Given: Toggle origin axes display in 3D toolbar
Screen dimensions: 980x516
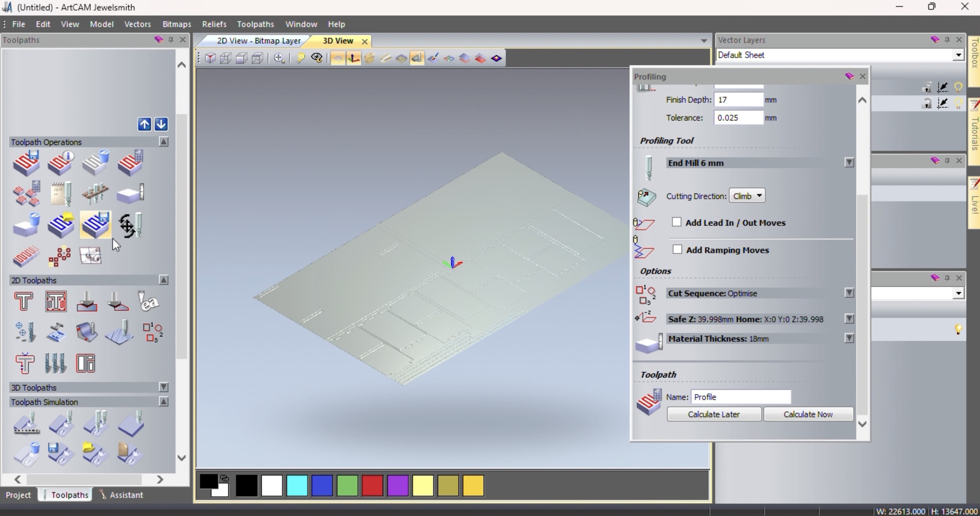Looking at the screenshot, I should [354, 58].
